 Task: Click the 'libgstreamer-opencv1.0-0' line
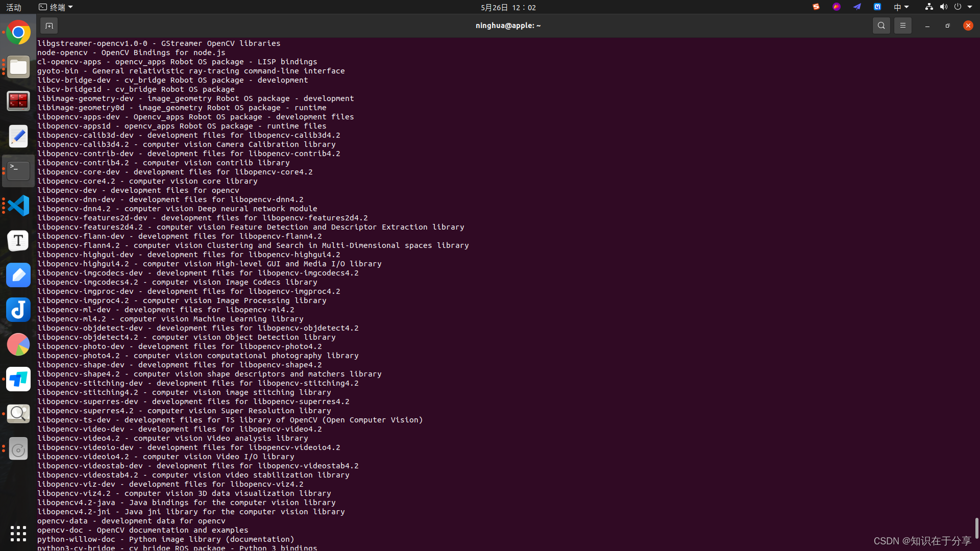[159, 43]
